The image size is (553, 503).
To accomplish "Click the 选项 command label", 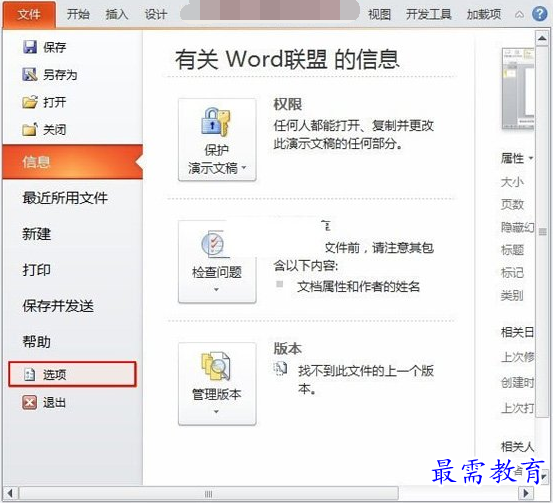I will pyautogui.click(x=54, y=374).
